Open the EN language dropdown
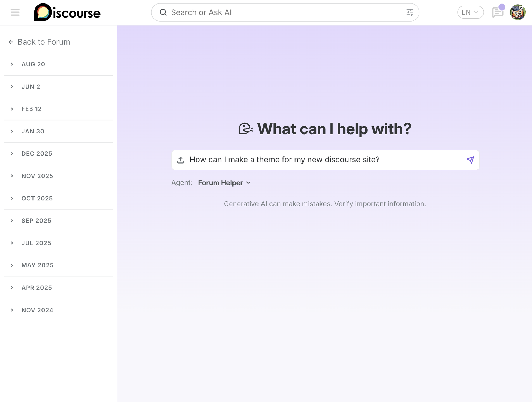Image resolution: width=532 pixels, height=402 pixels. pyautogui.click(x=470, y=12)
